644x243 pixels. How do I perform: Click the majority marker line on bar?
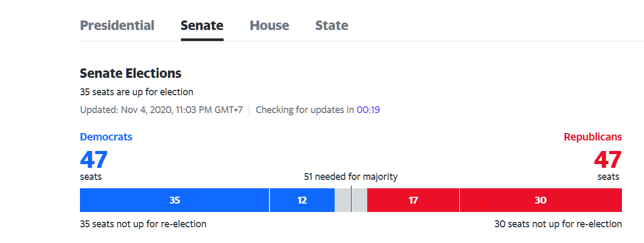click(351, 200)
